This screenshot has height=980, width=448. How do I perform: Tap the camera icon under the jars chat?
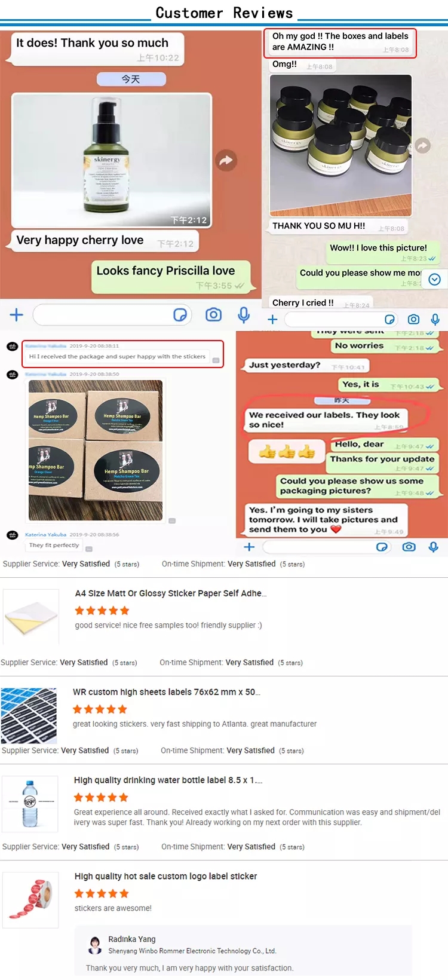413,320
